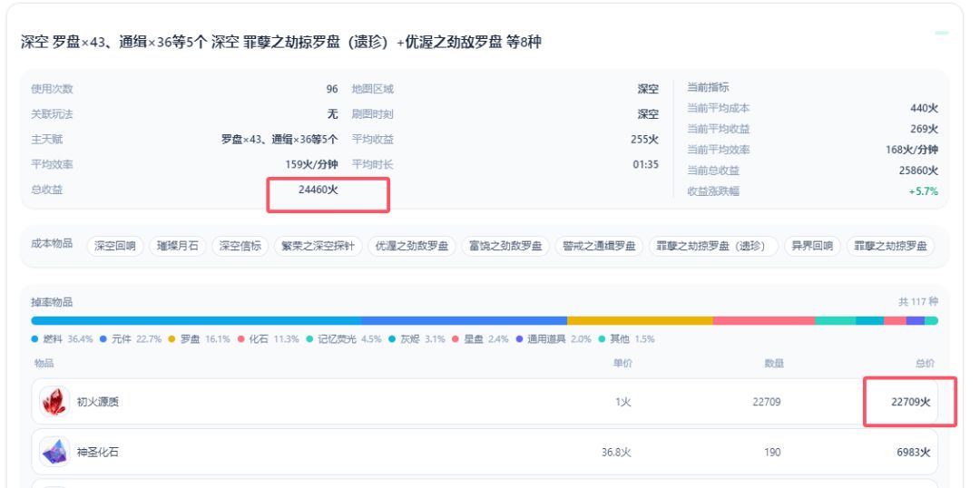Open the 神圣化石 drop item row
Screen dimensions: 980x488
pos(485,452)
